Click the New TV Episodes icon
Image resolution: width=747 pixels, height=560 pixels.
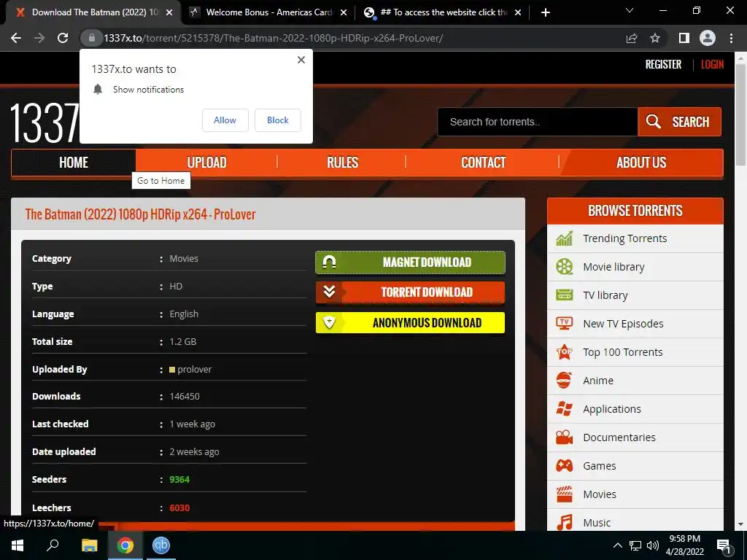coord(565,324)
